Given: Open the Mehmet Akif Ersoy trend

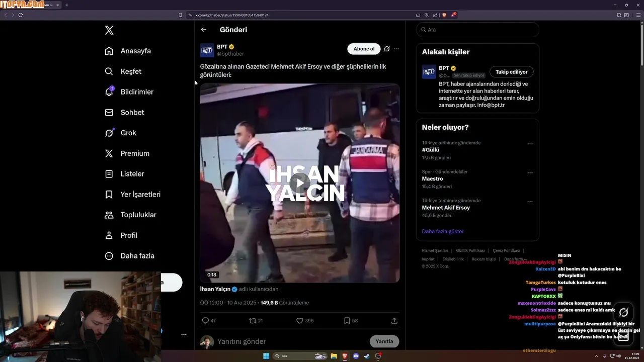Looking at the screenshot, I should click(446, 208).
